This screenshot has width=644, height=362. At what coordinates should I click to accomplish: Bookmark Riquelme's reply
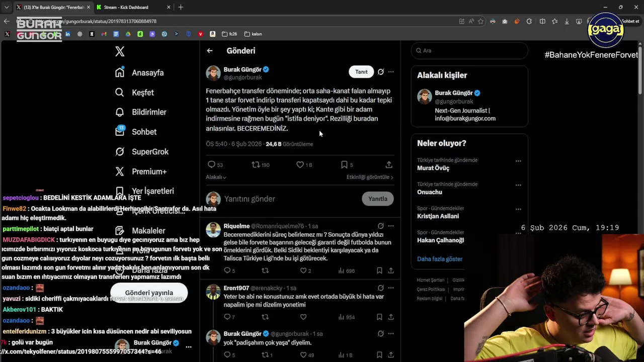pyautogui.click(x=379, y=270)
